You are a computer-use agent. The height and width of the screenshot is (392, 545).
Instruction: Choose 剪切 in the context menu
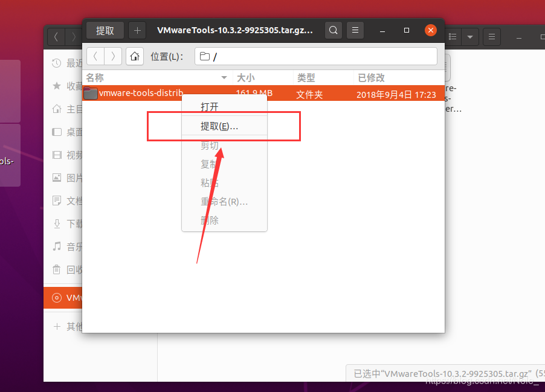224,145
